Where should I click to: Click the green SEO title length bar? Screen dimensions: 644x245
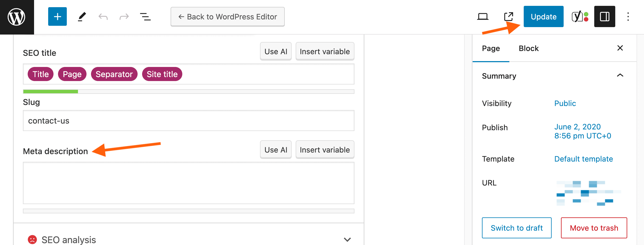[50, 91]
